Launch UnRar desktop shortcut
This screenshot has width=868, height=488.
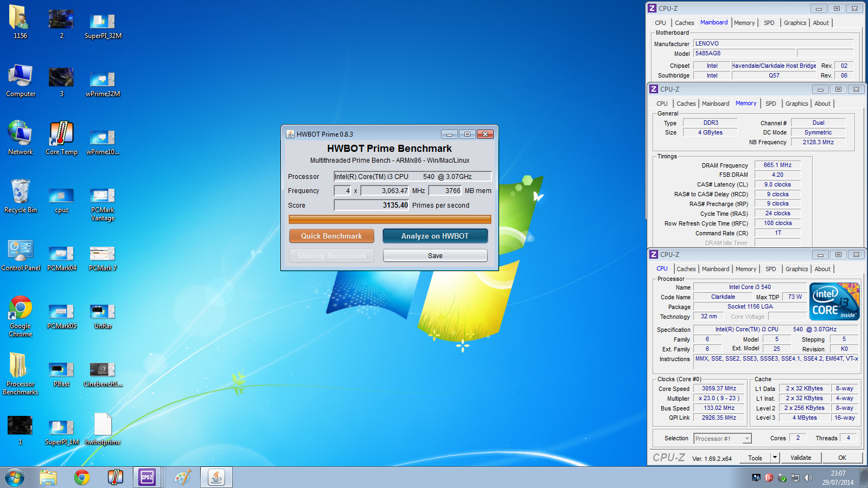coord(103,316)
